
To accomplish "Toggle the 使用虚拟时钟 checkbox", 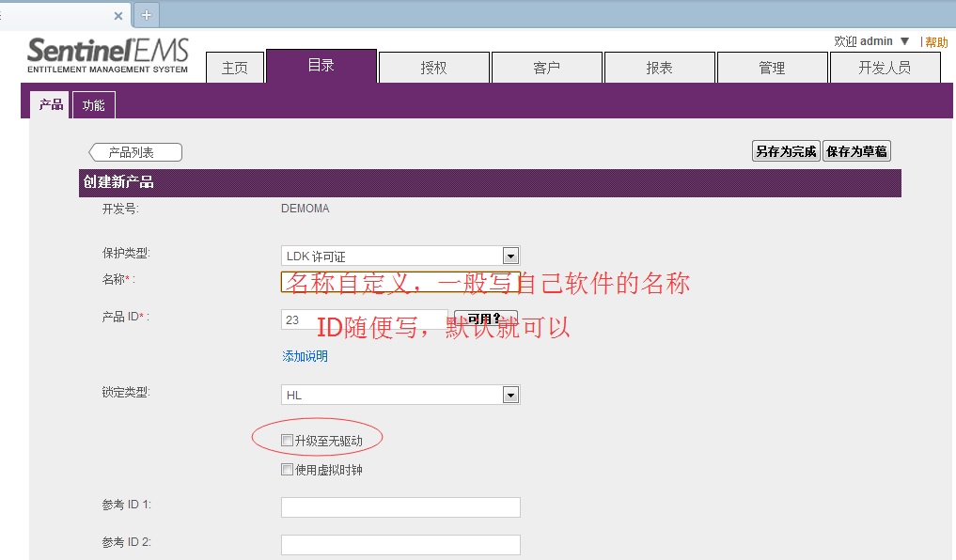I will pyautogui.click(x=288, y=470).
